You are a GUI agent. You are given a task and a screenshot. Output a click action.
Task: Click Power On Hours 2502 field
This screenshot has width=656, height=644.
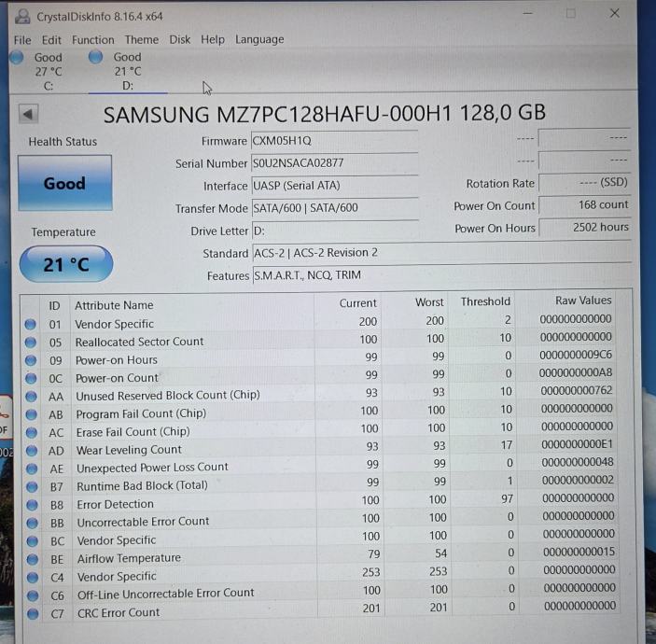585,227
